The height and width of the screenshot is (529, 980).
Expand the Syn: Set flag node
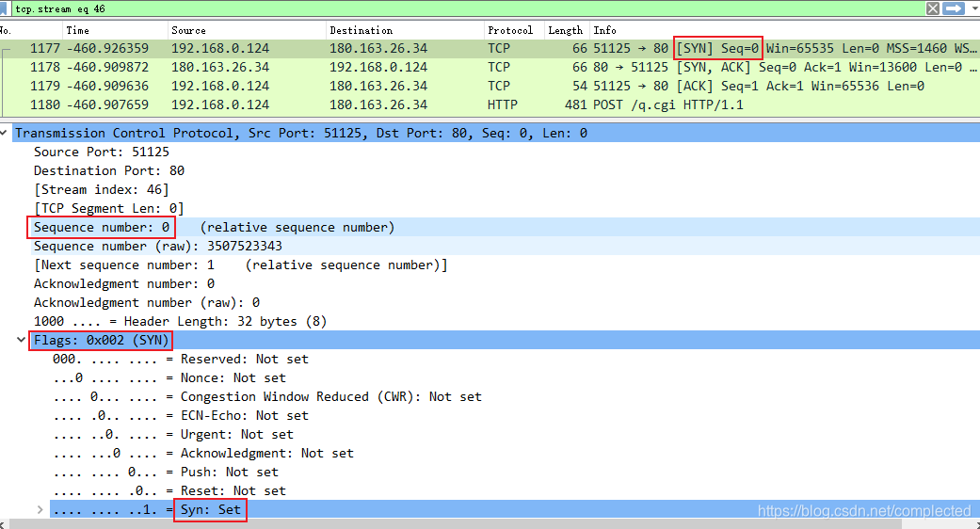40,509
